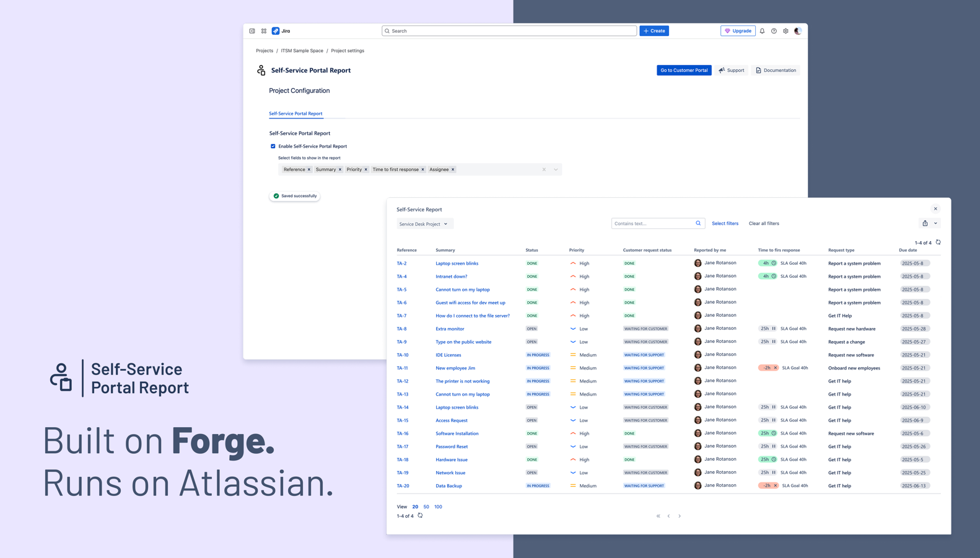Viewport: 980px width, 558px height.
Task: Click the Jira logo in header
Action: pyautogui.click(x=281, y=31)
